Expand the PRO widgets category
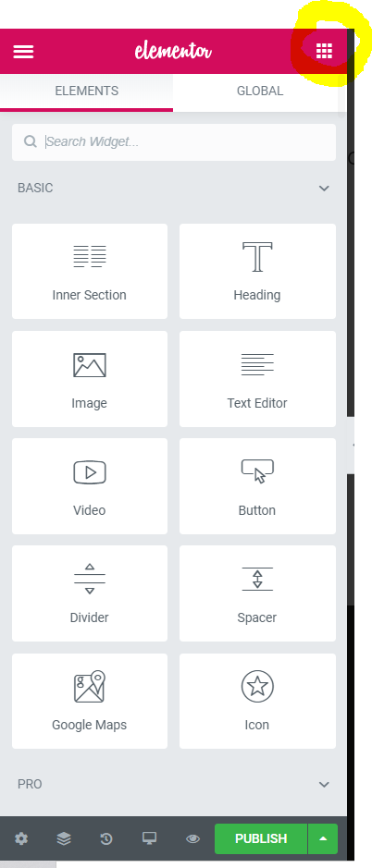 324,785
